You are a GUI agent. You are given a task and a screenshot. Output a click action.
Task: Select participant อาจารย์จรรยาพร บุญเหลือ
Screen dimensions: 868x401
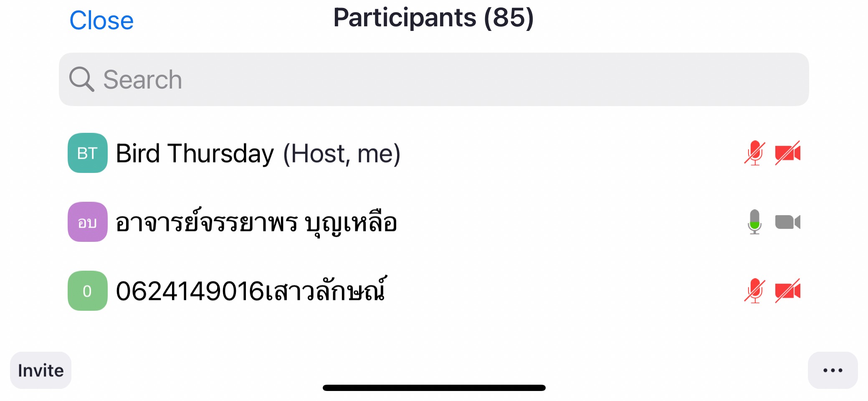[x=434, y=222]
